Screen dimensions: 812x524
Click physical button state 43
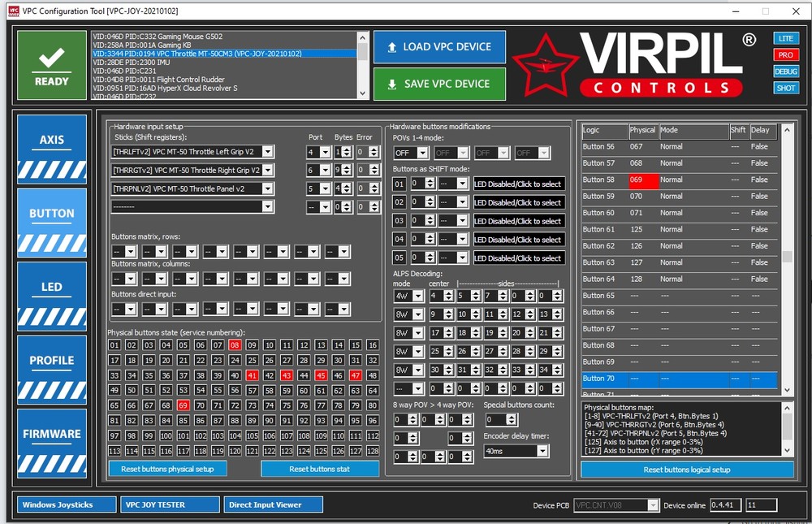pos(287,375)
